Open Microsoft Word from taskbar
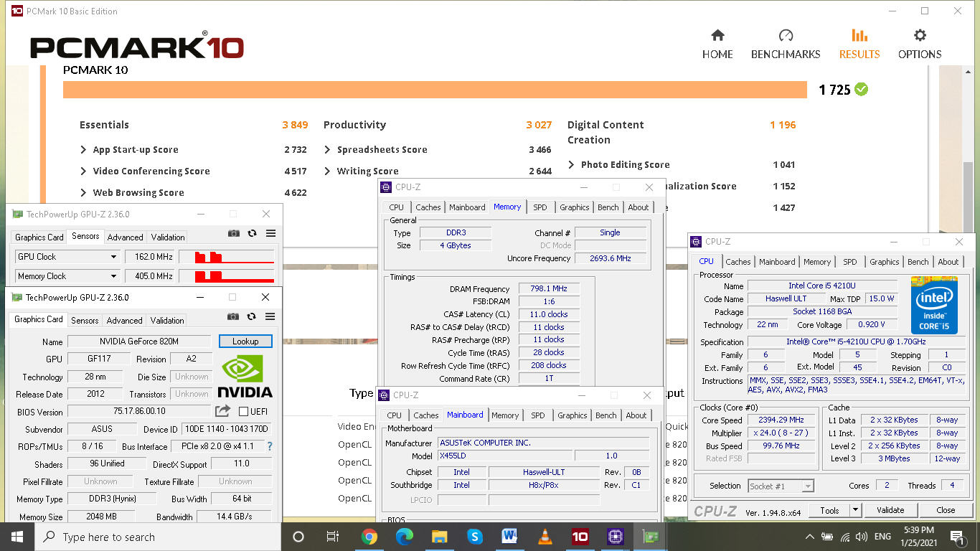Image resolution: width=980 pixels, height=551 pixels. [x=509, y=537]
